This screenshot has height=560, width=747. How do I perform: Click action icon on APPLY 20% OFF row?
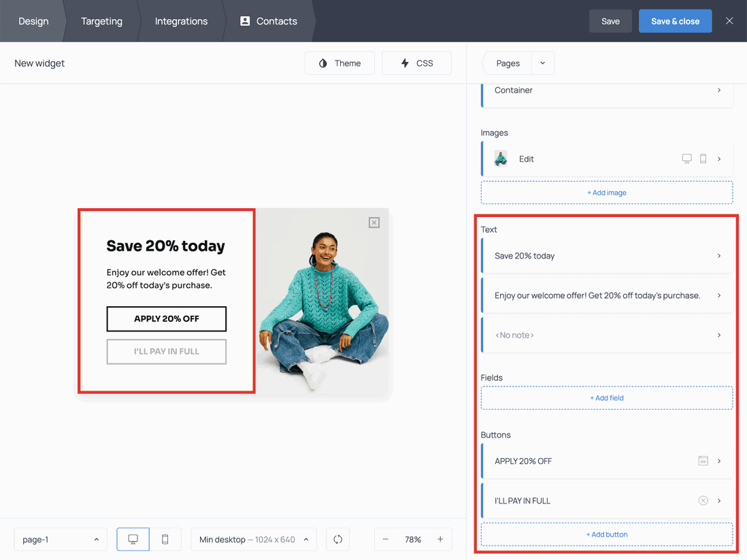pos(703,461)
